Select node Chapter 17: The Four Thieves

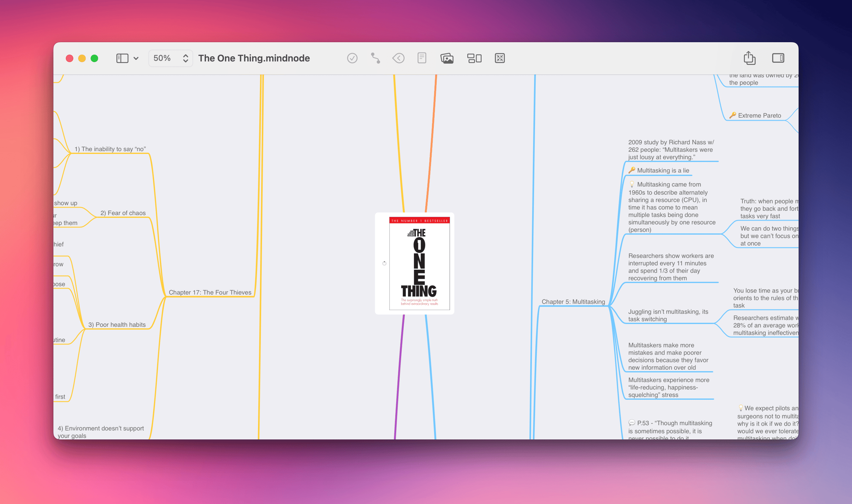(x=210, y=292)
